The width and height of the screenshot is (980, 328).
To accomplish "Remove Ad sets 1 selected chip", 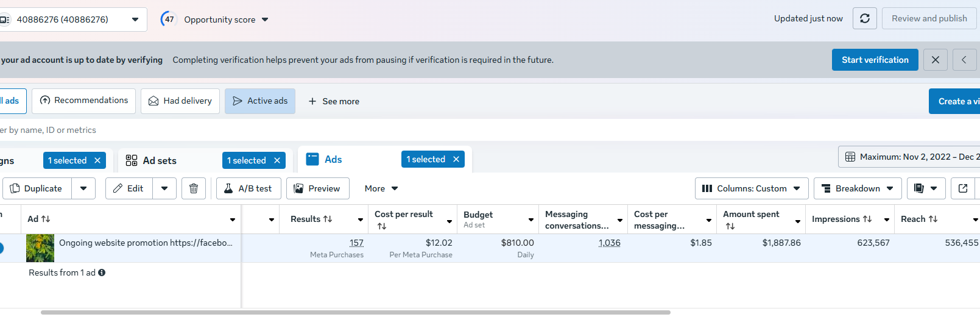I will (277, 160).
